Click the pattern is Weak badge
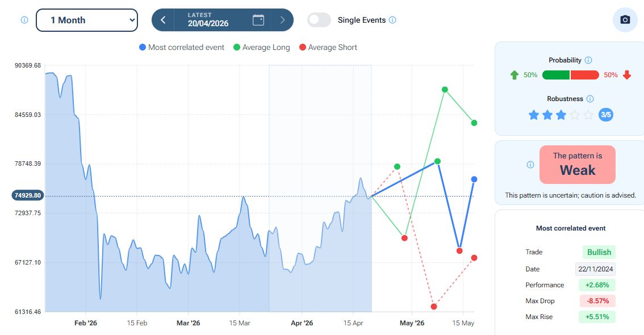The width and height of the screenshot is (644, 335). point(577,165)
